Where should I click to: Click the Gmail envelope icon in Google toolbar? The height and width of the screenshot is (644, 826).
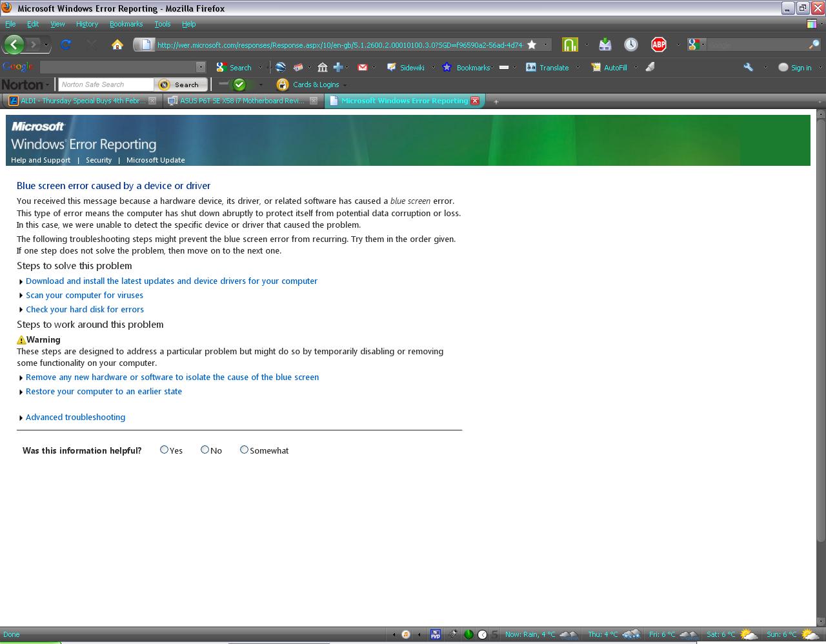tap(363, 67)
